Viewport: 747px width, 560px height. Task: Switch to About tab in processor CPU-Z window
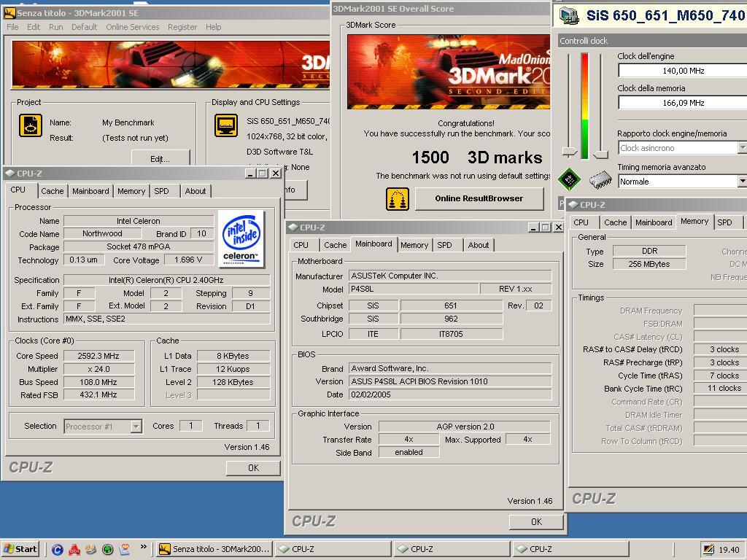[196, 191]
